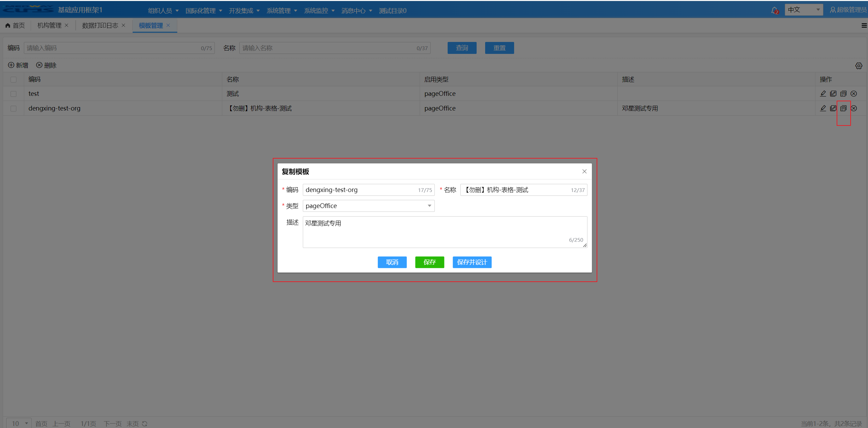Tick the dengxing-test-org row checkbox
Viewport: 868px width, 428px height.
pyautogui.click(x=14, y=108)
